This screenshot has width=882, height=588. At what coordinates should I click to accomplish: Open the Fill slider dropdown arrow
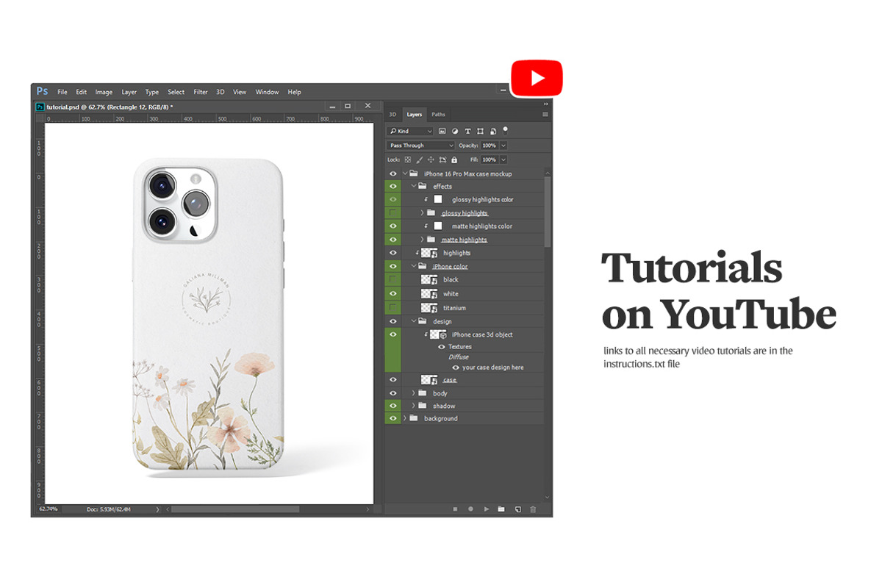point(503,159)
